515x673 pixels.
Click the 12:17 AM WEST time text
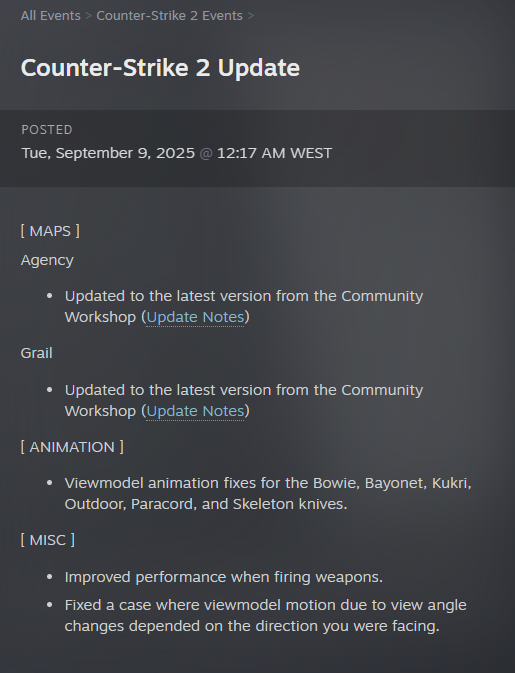(x=274, y=153)
